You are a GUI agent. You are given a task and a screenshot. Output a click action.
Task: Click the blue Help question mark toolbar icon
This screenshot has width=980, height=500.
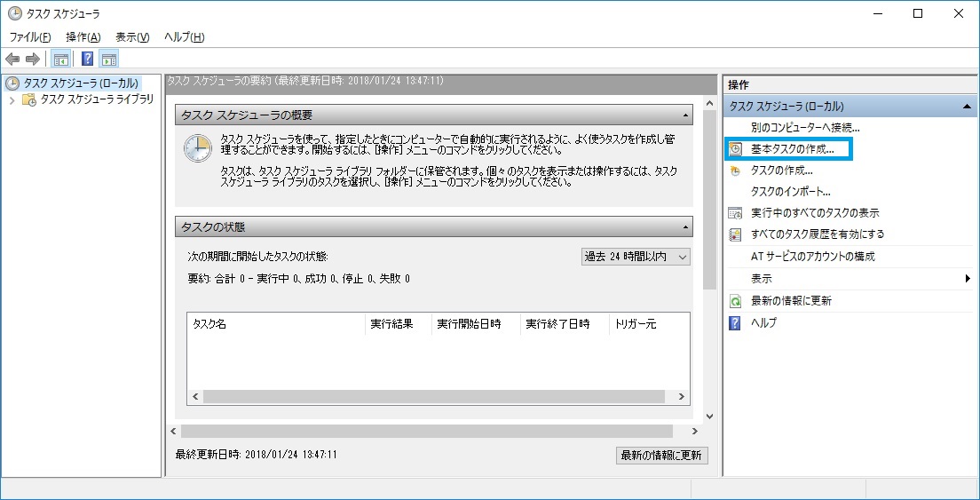(88, 60)
